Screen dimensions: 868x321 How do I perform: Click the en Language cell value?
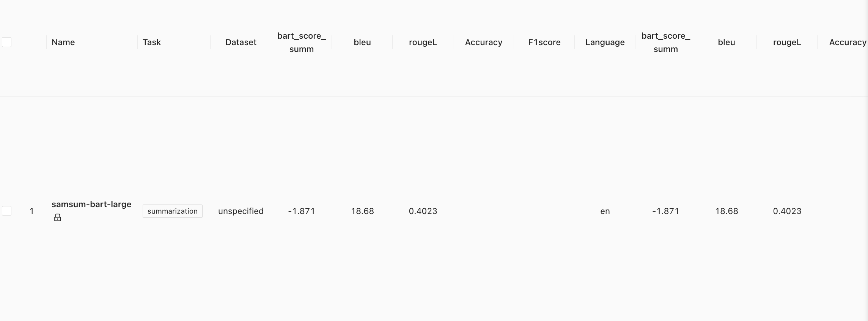click(605, 211)
